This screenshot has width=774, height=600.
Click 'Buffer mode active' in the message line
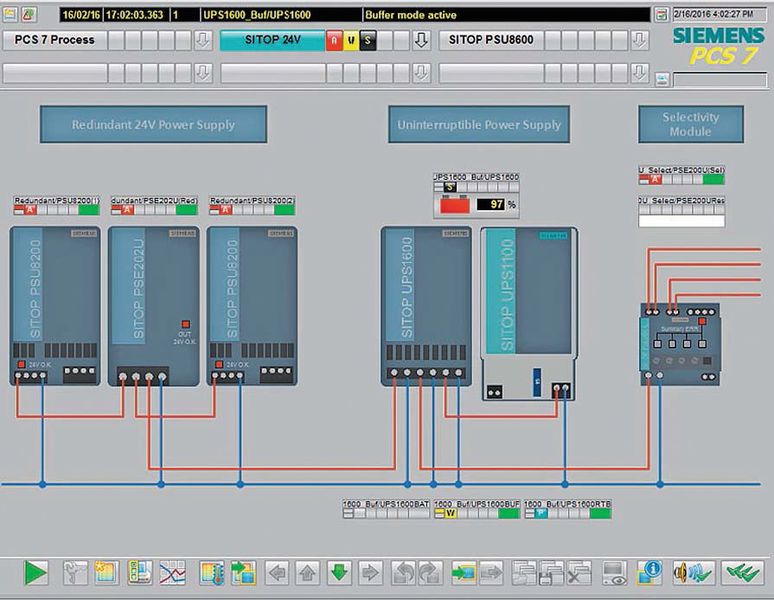[x=411, y=15]
